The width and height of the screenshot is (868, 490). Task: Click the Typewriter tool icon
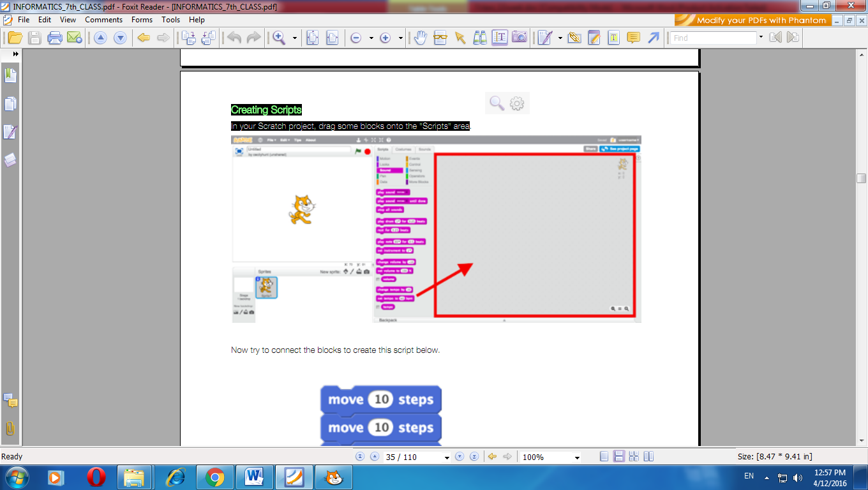point(544,38)
